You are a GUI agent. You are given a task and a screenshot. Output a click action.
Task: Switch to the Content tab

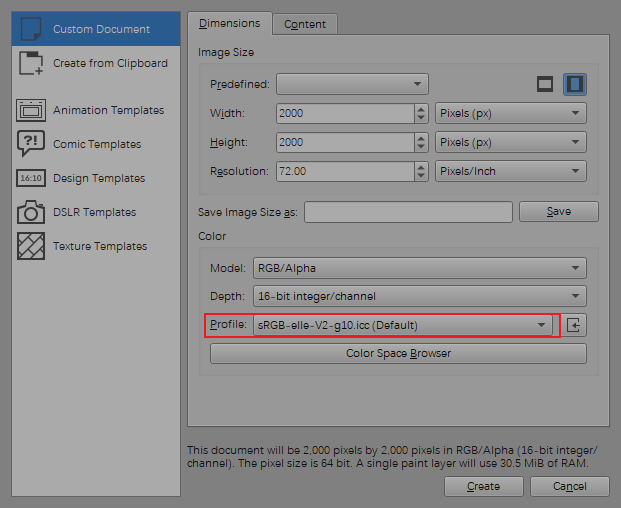(x=305, y=24)
